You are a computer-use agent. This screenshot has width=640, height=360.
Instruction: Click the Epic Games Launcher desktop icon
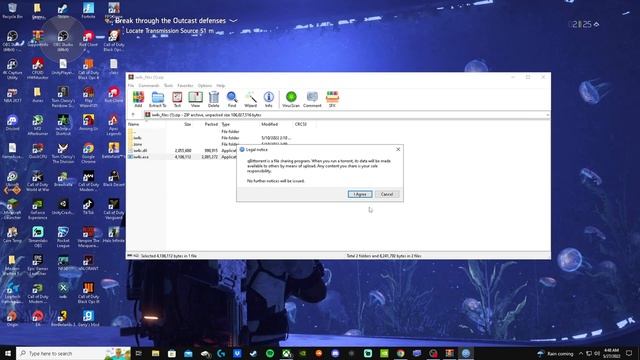(38, 265)
